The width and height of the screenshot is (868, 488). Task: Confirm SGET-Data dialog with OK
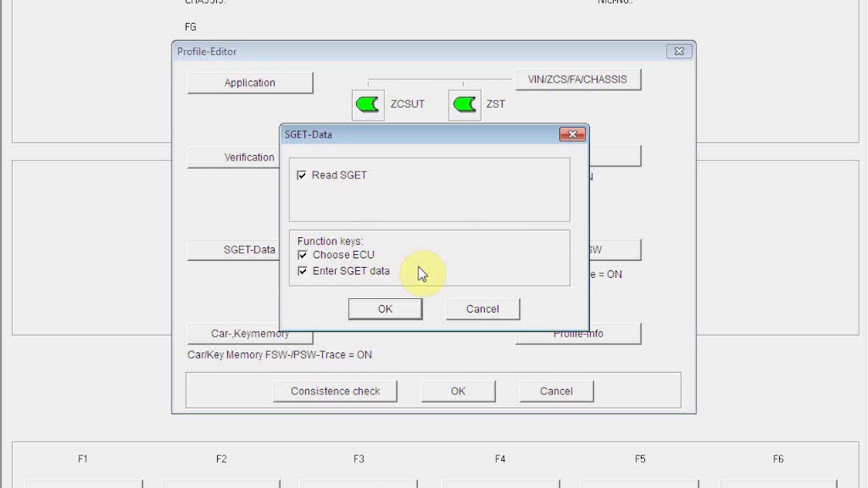pyautogui.click(x=385, y=309)
